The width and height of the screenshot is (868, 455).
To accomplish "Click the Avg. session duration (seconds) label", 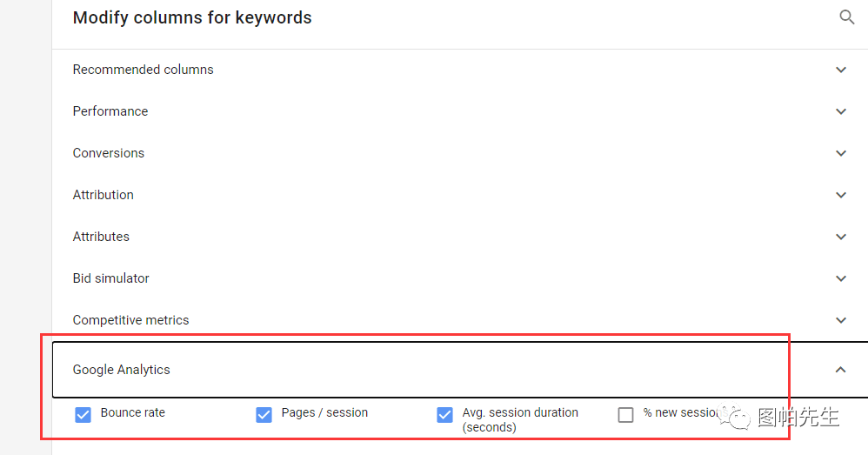I will click(x=520, y=419).
